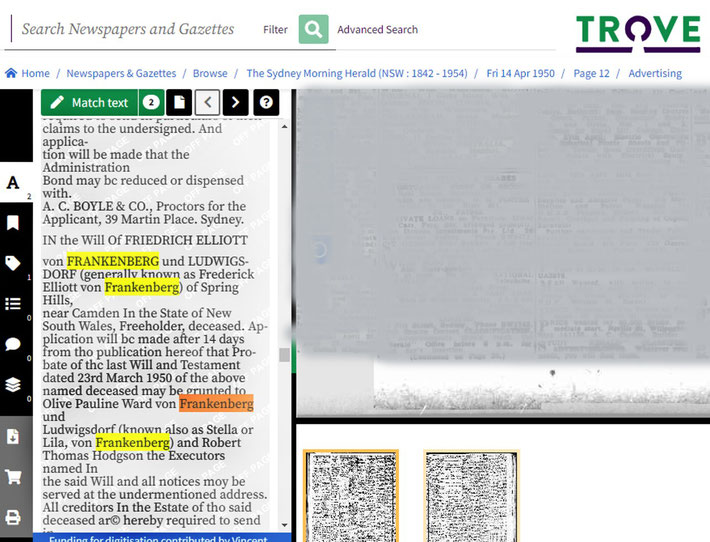Click the 'Lila, von Frankenberg' highlighted word

(x=133, y=442)
